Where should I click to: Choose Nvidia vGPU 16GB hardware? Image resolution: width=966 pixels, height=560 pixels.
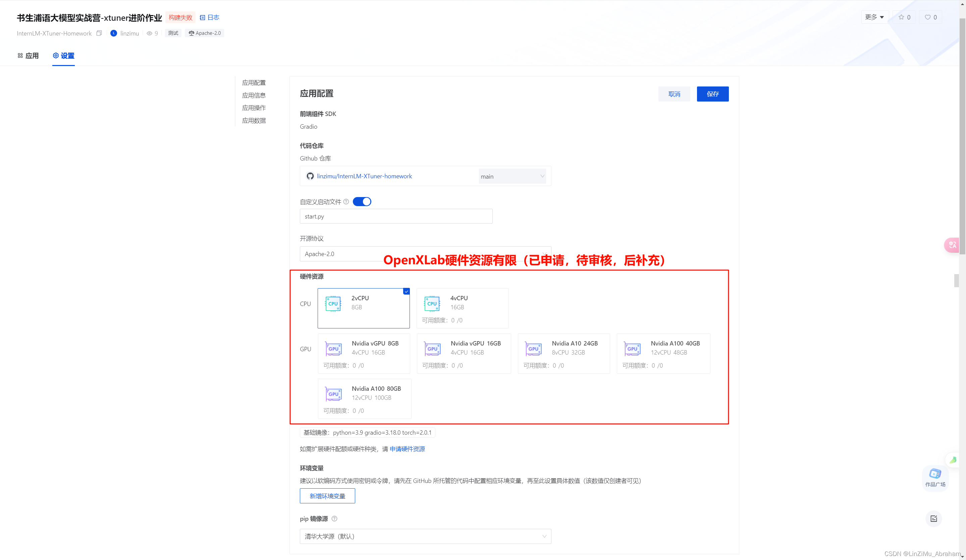tap(464, 354)
